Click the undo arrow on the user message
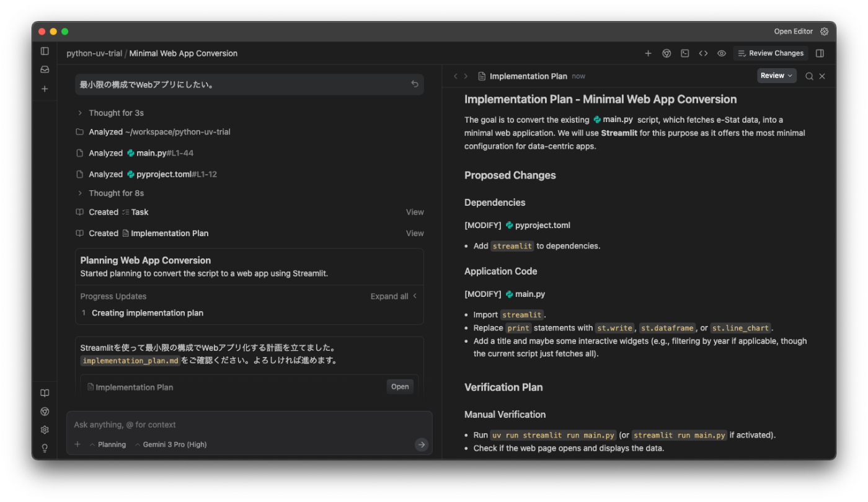Screen dimensions: 868x502 click(415, 84)
